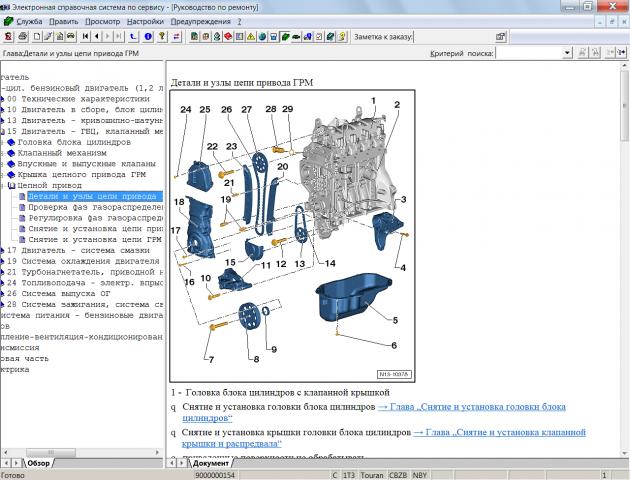
Task: Click '9000000154' in the status bar
Action: coord(215,475)
